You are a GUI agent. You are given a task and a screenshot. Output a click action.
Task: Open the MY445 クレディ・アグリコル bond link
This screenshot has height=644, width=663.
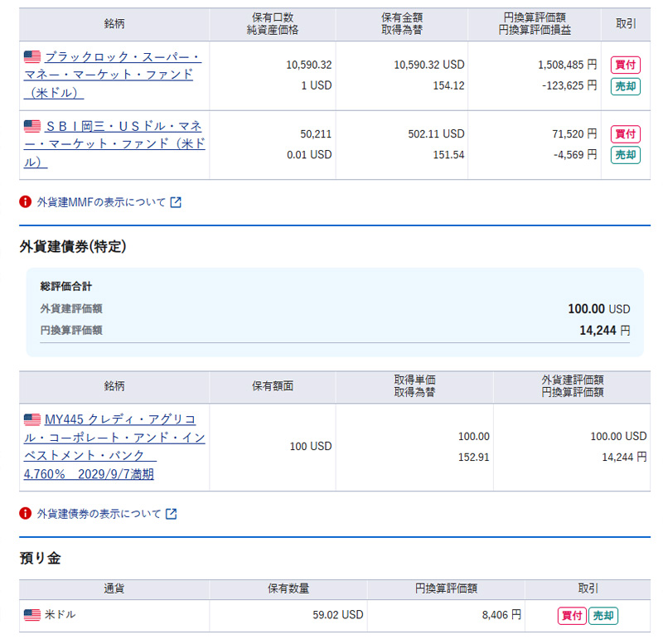pos(114,447)
